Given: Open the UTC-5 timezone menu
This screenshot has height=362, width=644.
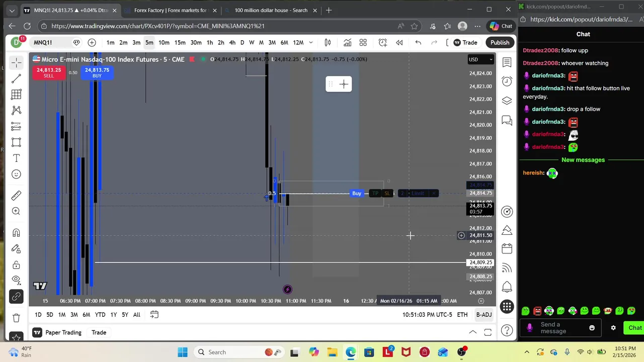Looking at the screenshot, I should pos(427,315).
